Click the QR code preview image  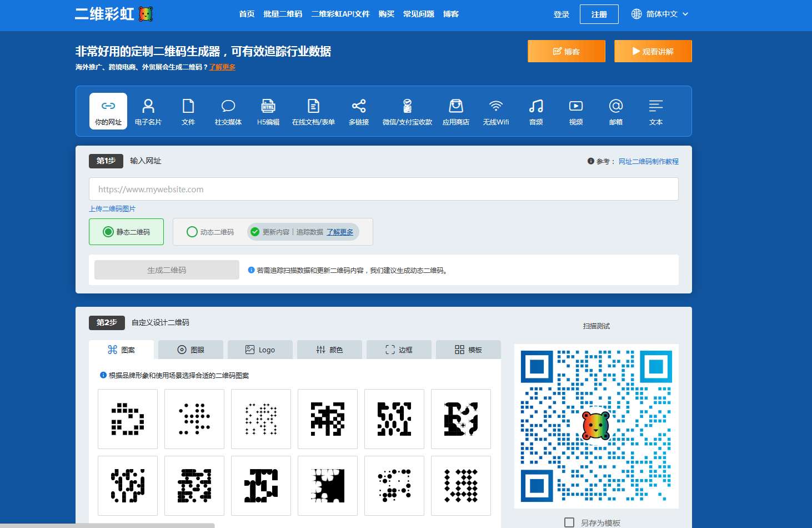(x=597, y=426)
